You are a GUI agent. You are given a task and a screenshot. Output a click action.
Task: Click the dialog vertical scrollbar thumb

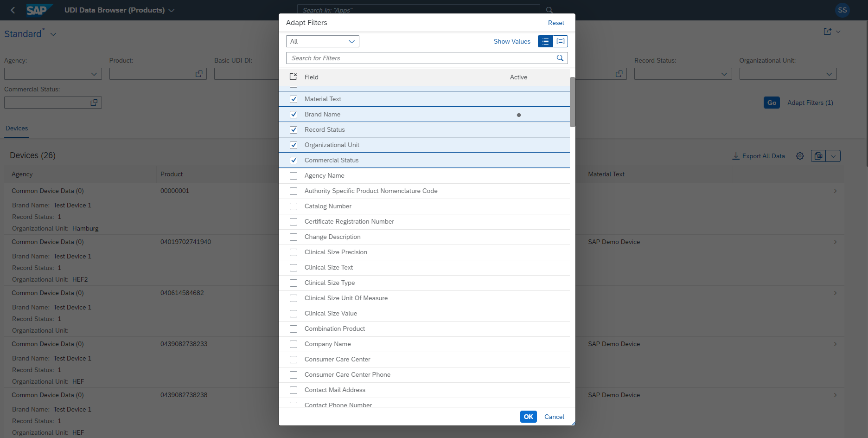point(573,102)
